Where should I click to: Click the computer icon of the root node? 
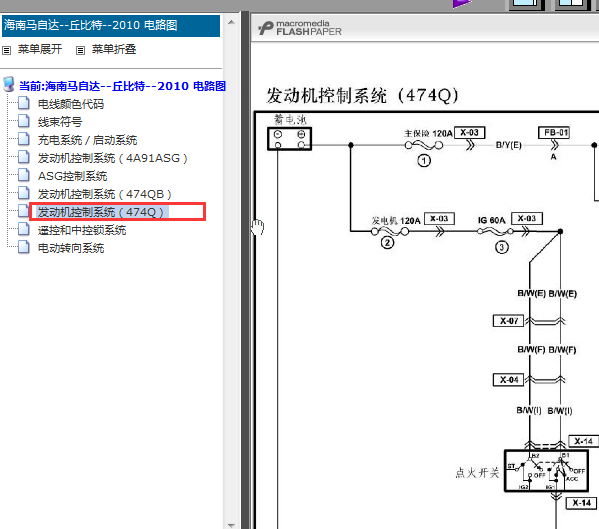tap(9, 84)
